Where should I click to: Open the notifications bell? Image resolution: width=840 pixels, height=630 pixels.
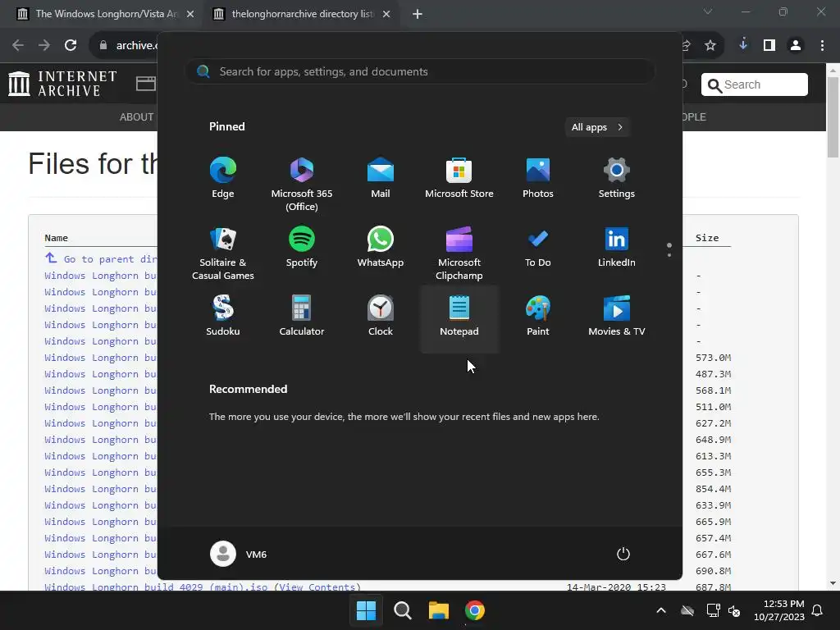[818, 610]
